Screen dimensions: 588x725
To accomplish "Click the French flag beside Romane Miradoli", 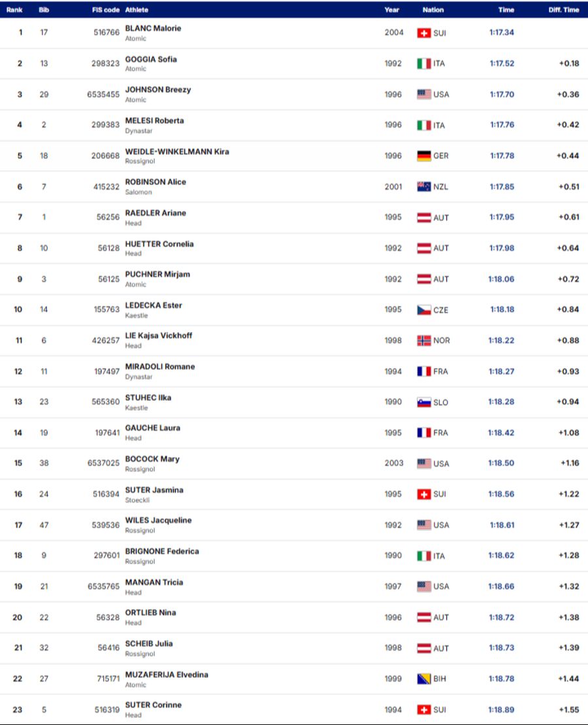I will 424,371.
